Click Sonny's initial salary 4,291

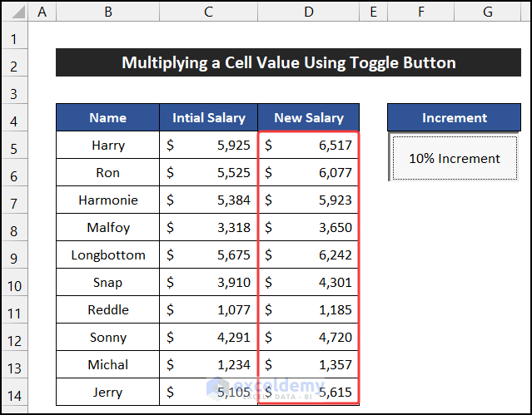208,338
